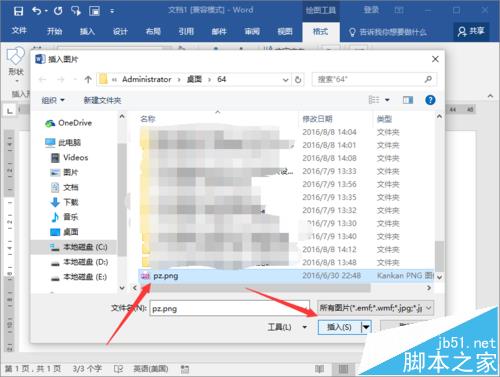The height and width of the screenshot is (377, 500).
Task: Open the view options dropdown arrow
Action: [387, 100]
